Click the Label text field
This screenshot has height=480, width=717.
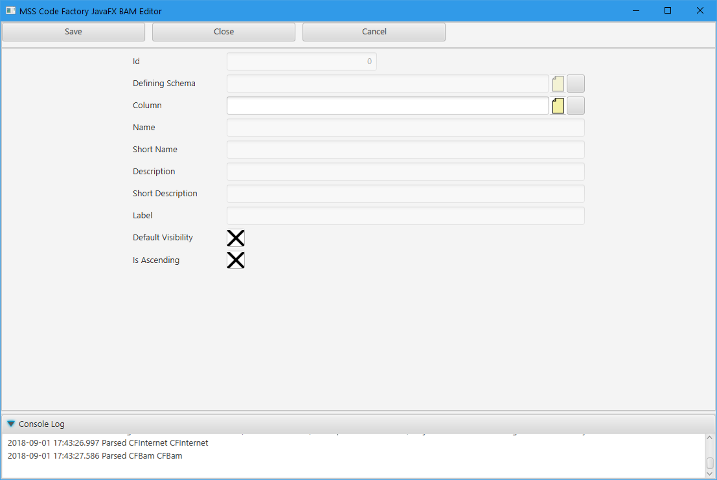[x=405, y=216]
